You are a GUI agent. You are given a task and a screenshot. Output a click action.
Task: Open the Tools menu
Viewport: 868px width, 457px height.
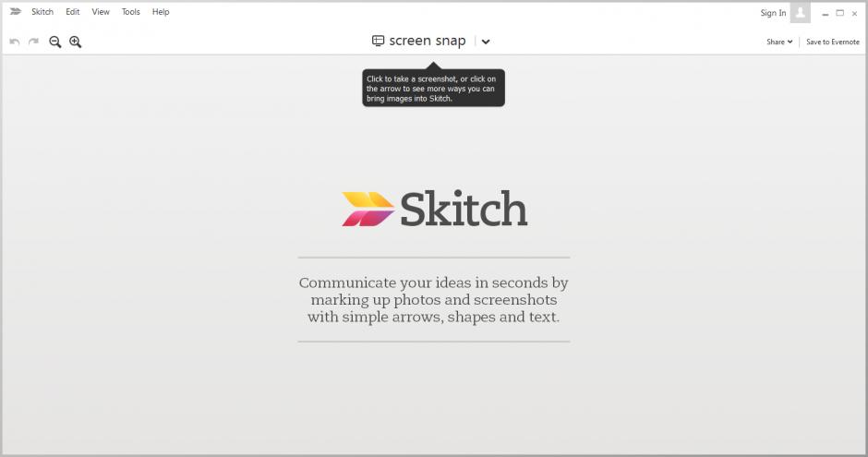tap(131, 12)
